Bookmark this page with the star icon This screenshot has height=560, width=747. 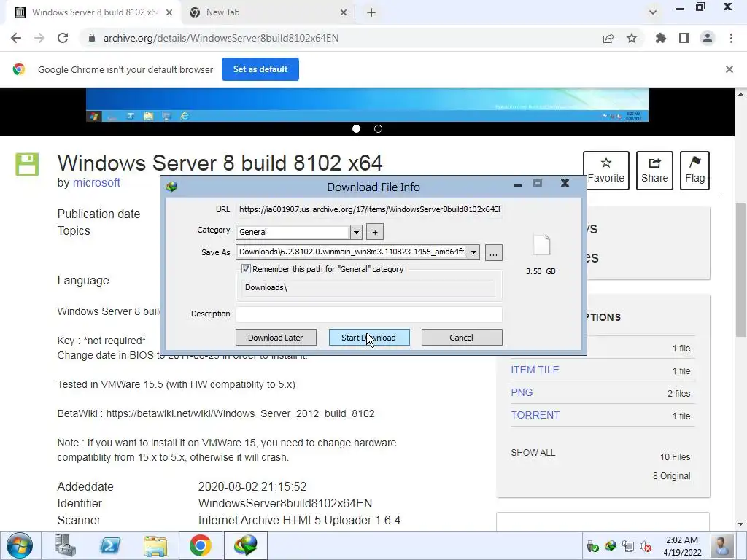pyautogui.click(x=632, y=38)
